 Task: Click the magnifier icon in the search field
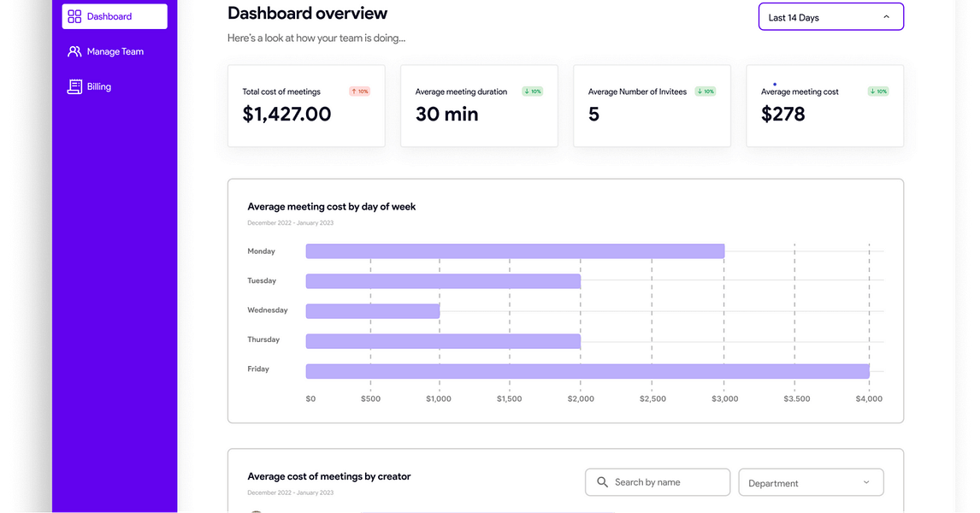tap(603, 482)
